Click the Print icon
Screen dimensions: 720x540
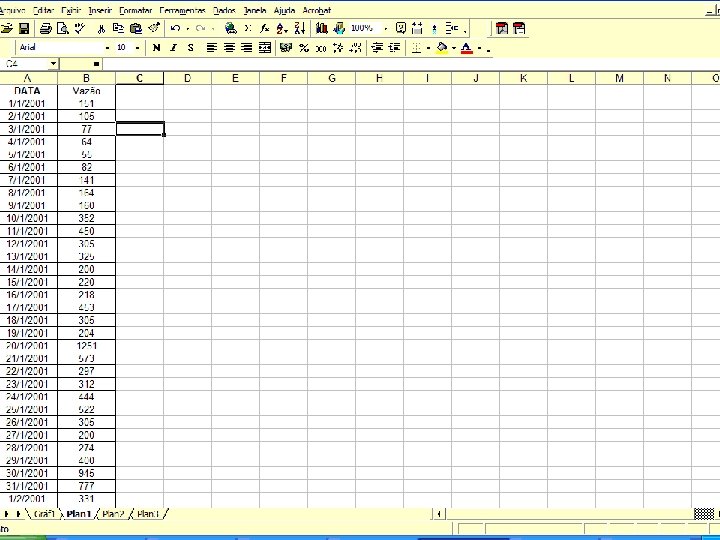45,28
